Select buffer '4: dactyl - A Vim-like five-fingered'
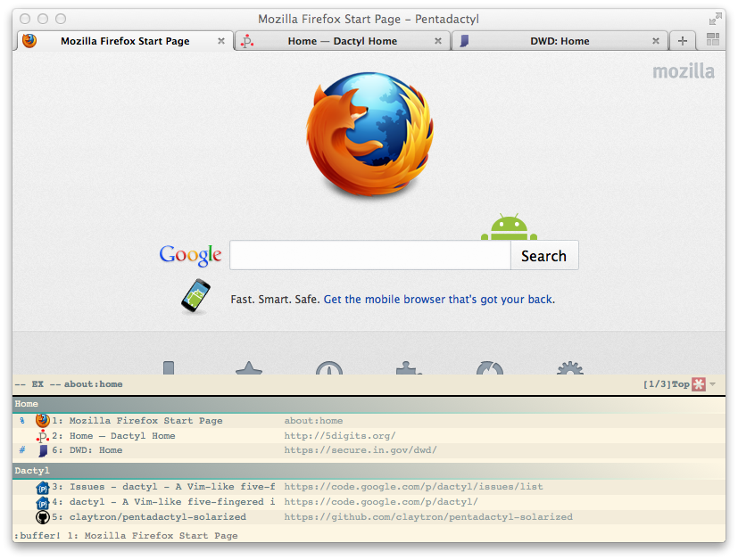 pos(369,502)
